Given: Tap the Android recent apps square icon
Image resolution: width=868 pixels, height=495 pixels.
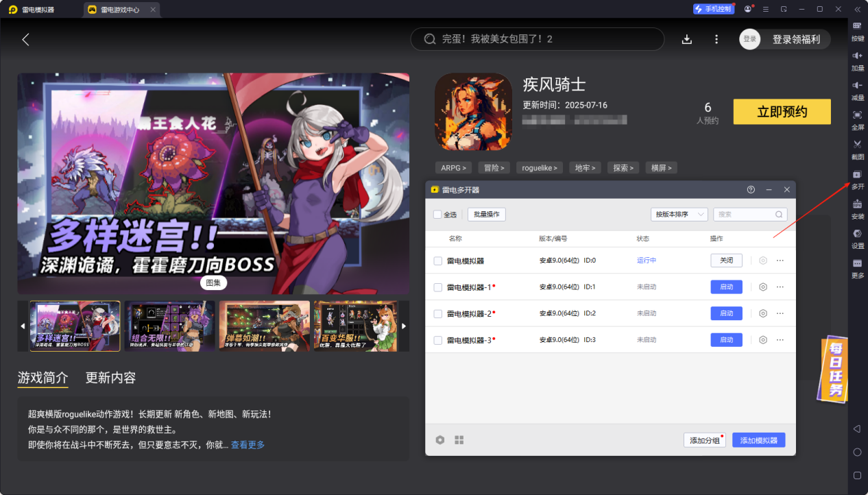Looking at the screenshot, I should pyautogui.click(x=857, y=475).
